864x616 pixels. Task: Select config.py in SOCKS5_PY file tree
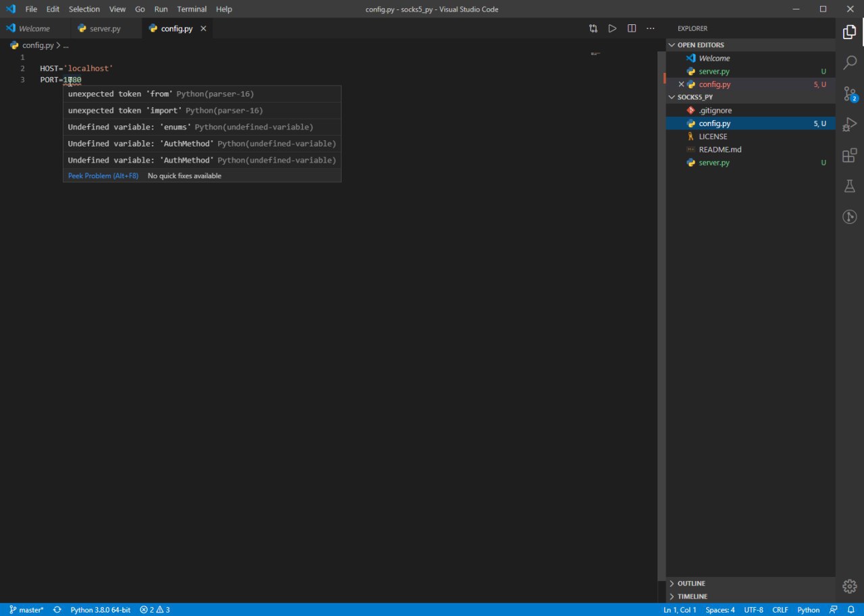(751, 123)
